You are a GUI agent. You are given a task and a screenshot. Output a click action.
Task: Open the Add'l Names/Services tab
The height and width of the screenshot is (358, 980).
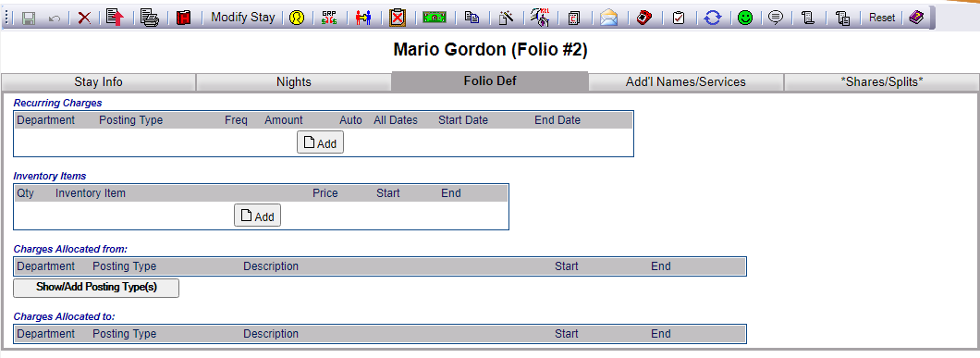[686, 82]
